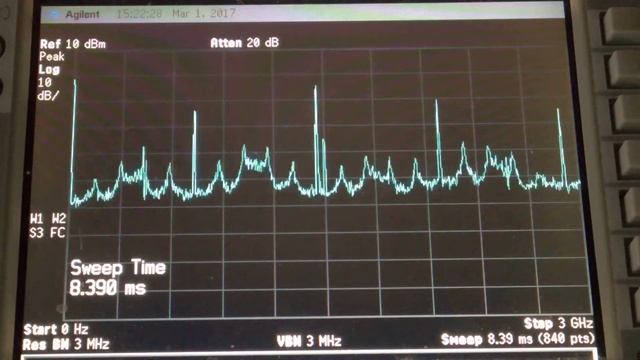
Task: Click the Start 0 Hz frequency readout
Action: (56, 329)
